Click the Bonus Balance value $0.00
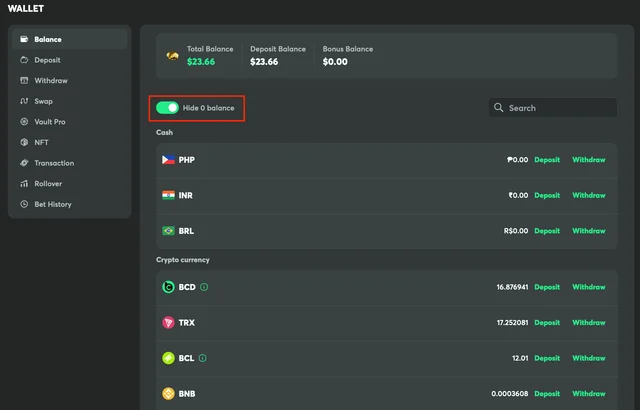 335,62
